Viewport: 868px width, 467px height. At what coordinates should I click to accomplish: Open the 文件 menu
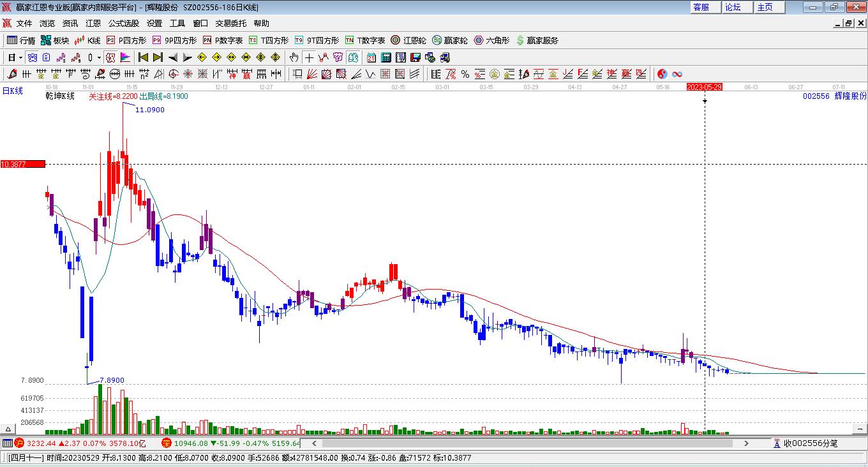(x=24, y=24)
